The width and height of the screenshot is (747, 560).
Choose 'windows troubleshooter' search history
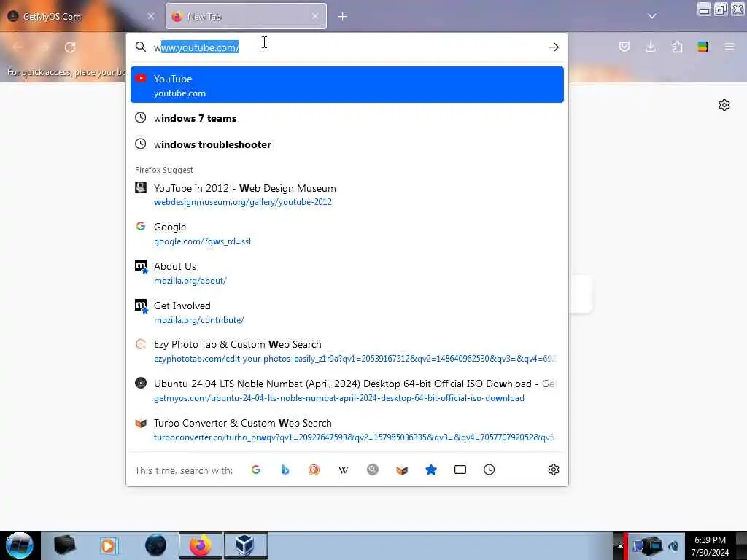pyautogui.click(x=347, y=144)
